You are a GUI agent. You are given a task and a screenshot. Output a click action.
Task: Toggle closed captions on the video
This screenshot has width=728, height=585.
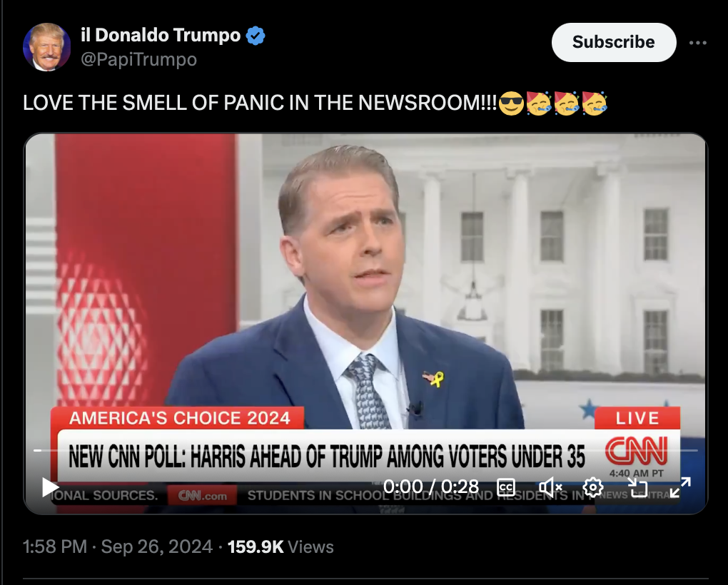click(x=505, y=487)
